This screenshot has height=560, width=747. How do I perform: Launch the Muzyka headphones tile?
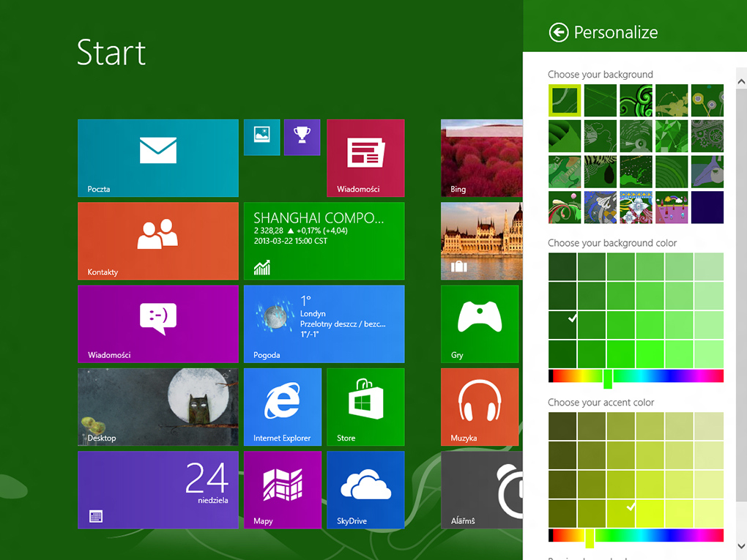coord(479,407)
